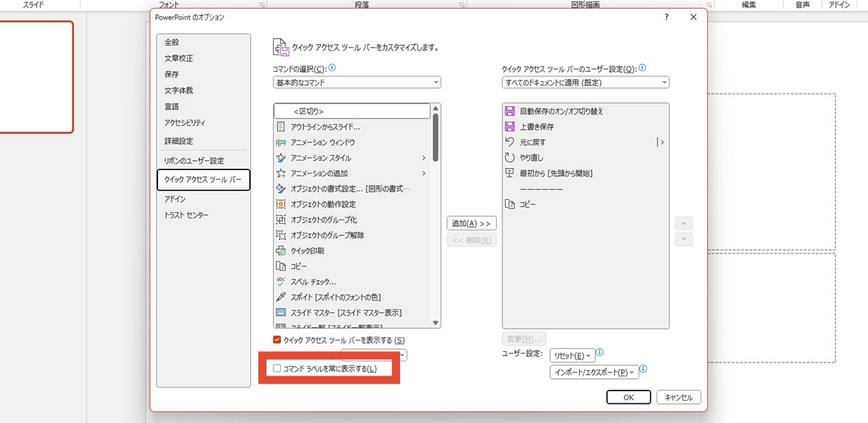868x423 pixels.
Task: Click the 最初から slideshow icon
Action: (510, 173)
